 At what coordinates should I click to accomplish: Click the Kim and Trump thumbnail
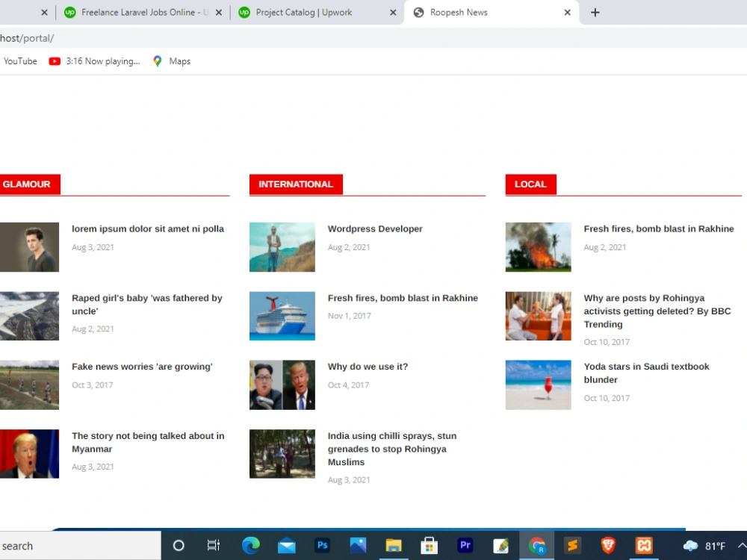(x=282, y=385)
